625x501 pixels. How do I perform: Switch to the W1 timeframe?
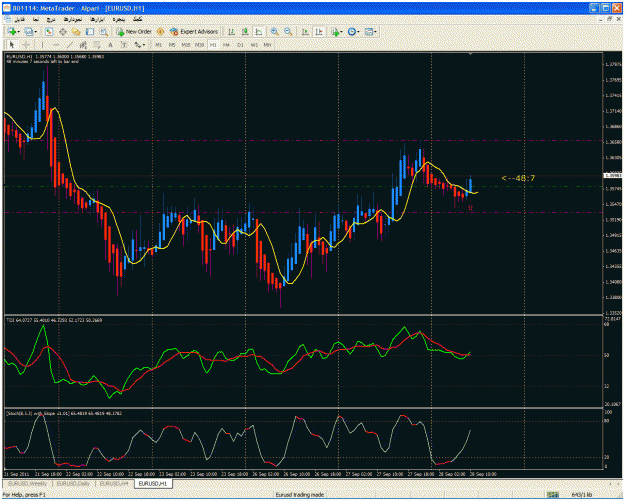254,45
